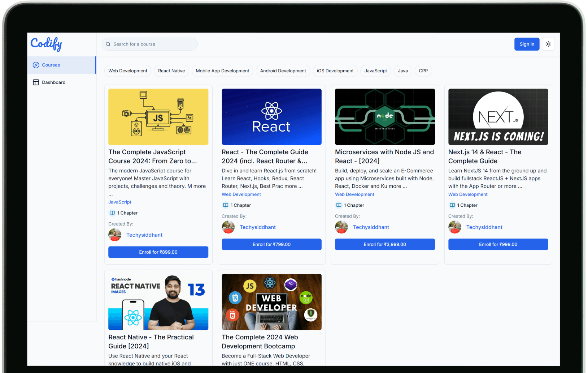This screenshot has height=373, width=588.
Task: Click author avatar on Microservices card
Action: pyautogui.click(x=341, y=227)
